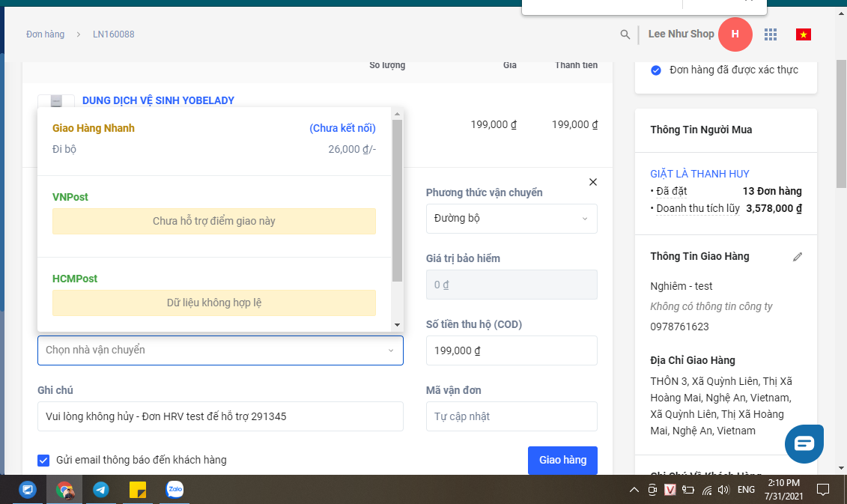Click Chưa hỗ trợ điểm giao này notice
Viewport: 847px width, 504px height.
coord(214,222)
